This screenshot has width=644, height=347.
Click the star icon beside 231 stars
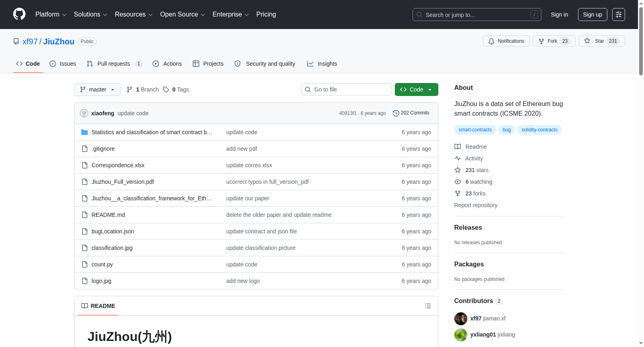458,170
